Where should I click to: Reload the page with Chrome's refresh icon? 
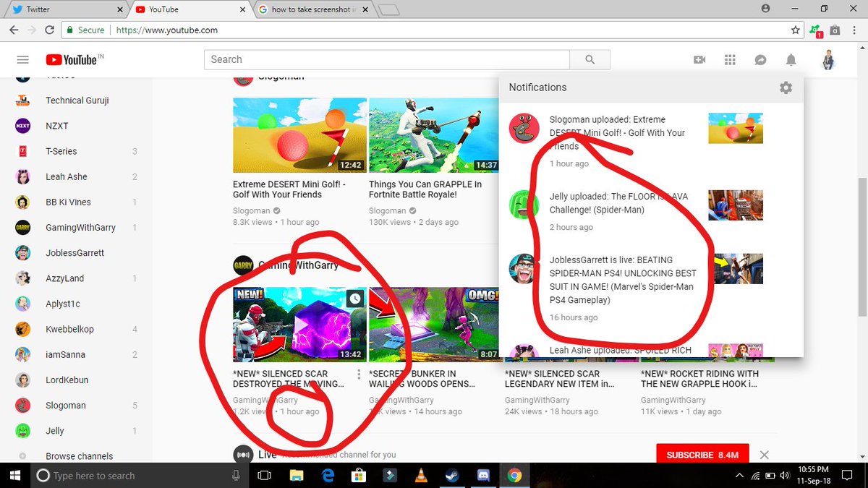click(x=49, y=30)
